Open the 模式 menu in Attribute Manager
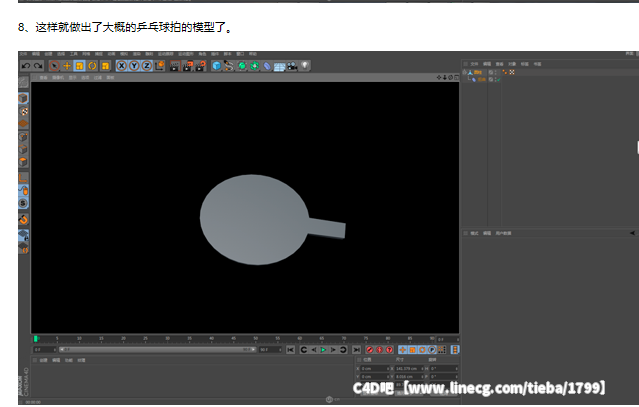The height and width of the screenshot is (407, 639). coord(474,233)
